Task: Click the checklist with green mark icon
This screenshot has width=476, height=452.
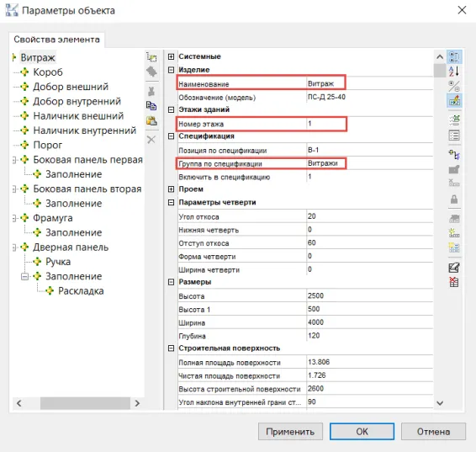Action: tap(454, 120)
